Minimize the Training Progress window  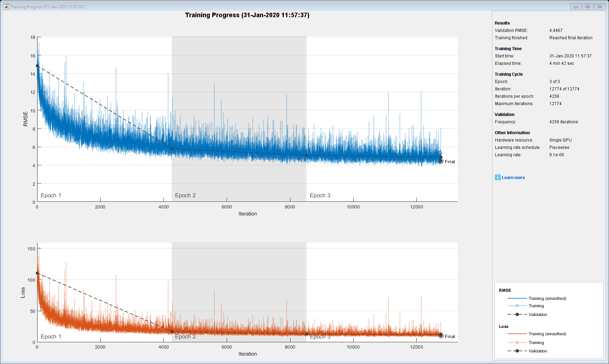tap(576, 6)
